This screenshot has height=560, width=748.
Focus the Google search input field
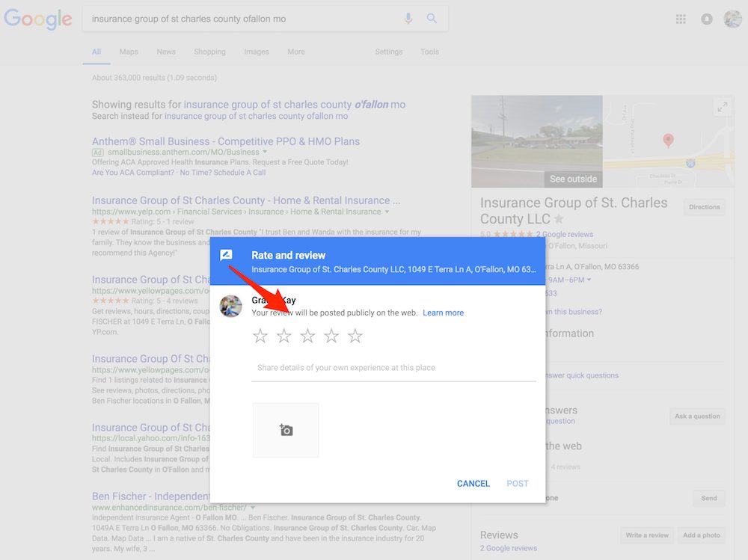click(x=243, y=19)
